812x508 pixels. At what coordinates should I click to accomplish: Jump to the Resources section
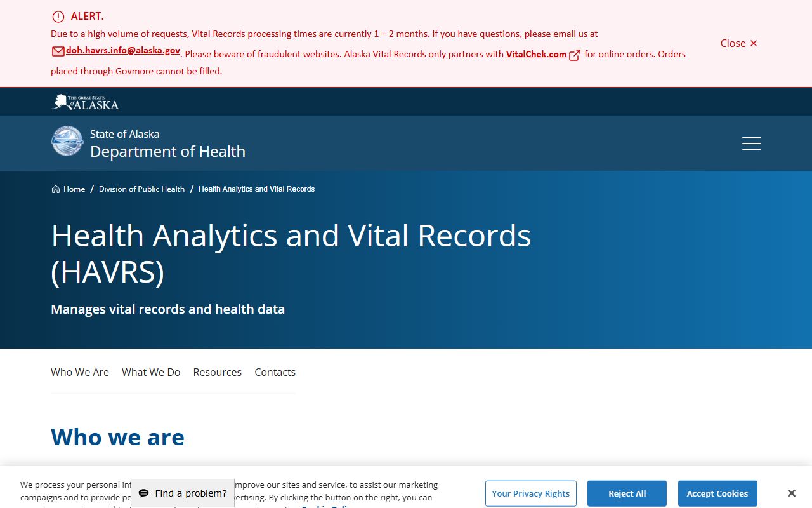[218, 372]
